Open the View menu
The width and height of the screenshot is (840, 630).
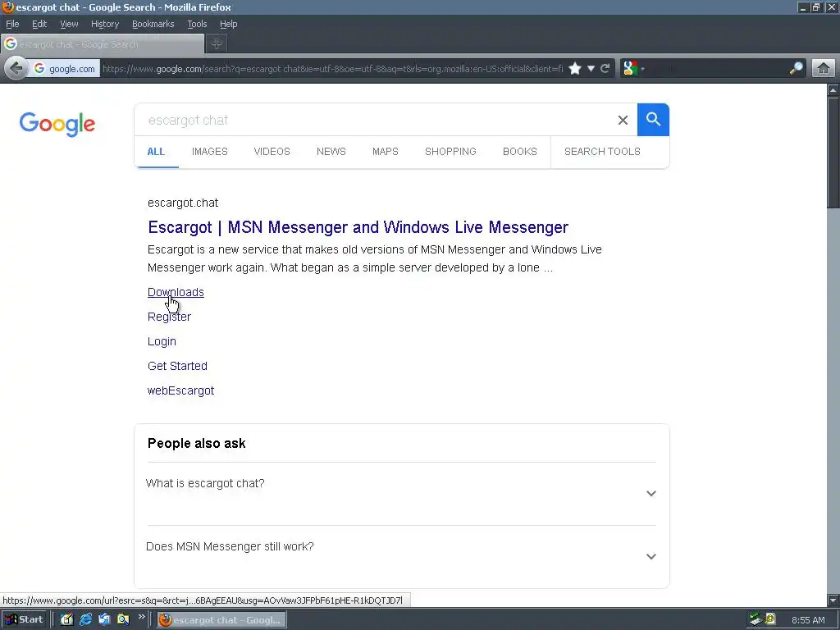coord(69,24)
